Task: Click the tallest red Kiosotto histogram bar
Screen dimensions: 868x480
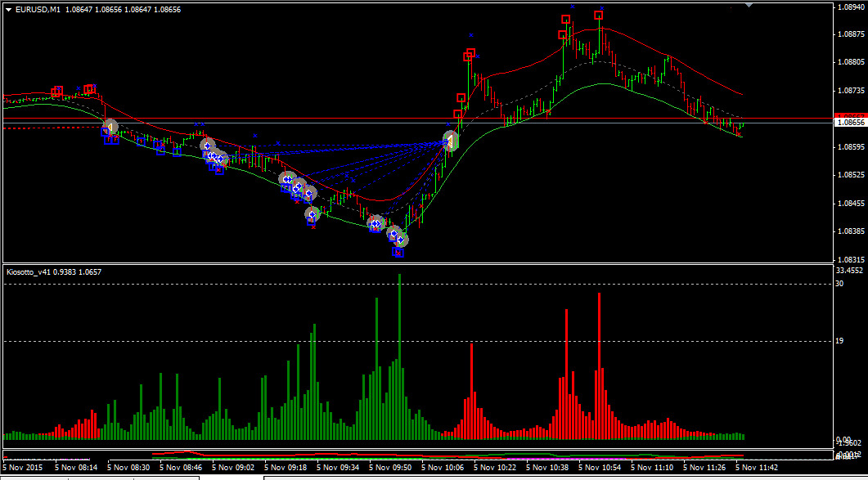Action: point(599,366)
